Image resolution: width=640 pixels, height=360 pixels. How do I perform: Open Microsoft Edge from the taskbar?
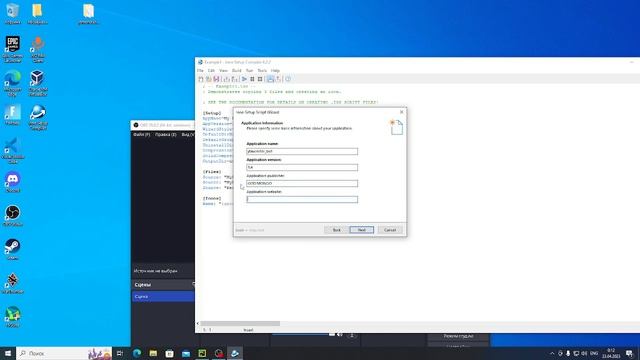click(x=137, y=353)
